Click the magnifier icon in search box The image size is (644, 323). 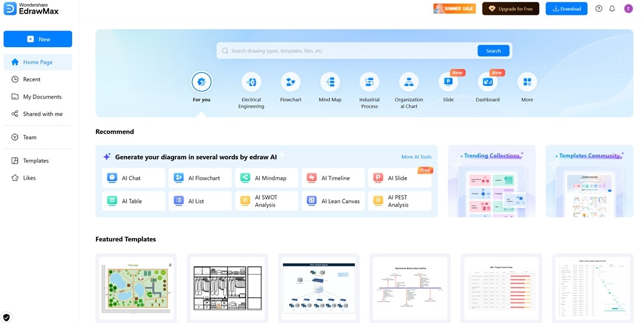click(x=225, y=51)
